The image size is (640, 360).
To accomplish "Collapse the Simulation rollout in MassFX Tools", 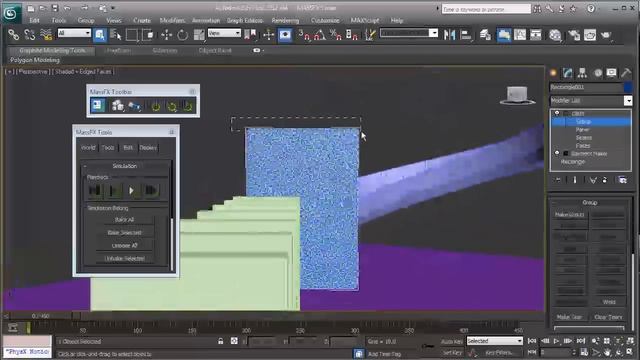I will pos(125,166).
